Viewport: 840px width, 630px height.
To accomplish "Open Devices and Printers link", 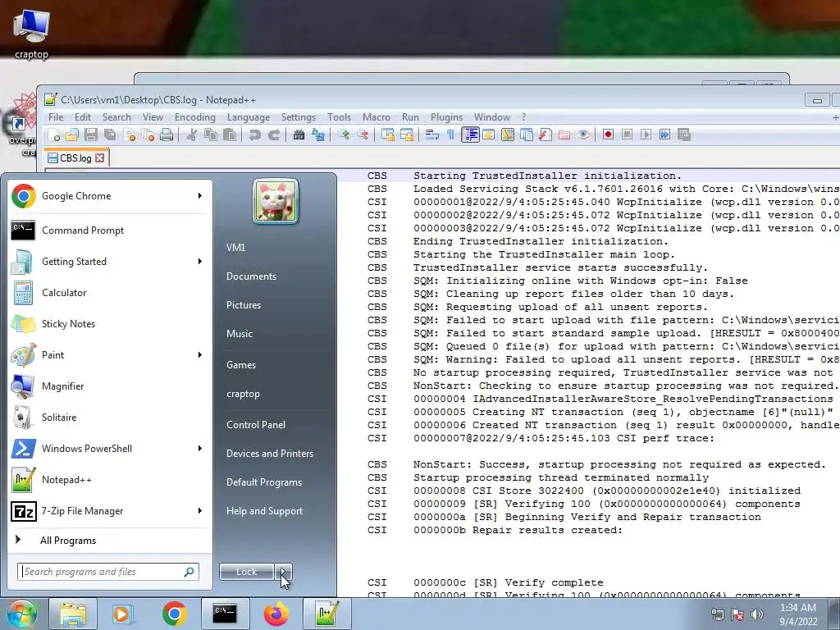I will click(269, 454).
